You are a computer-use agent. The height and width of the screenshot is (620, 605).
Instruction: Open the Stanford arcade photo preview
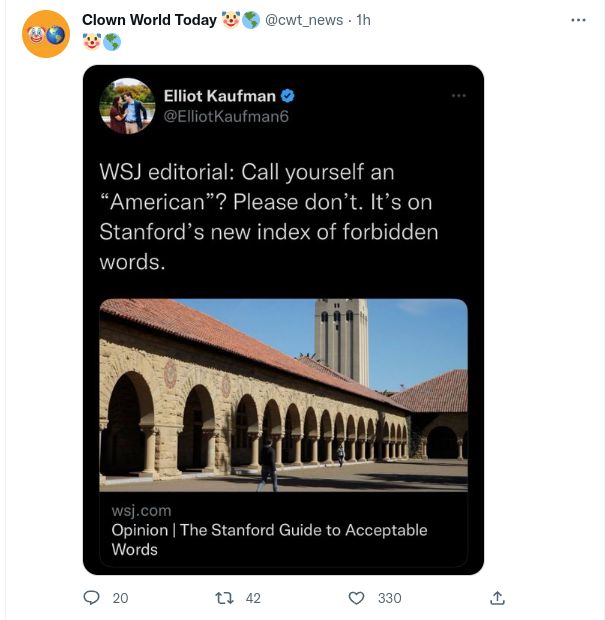[283, 394]
